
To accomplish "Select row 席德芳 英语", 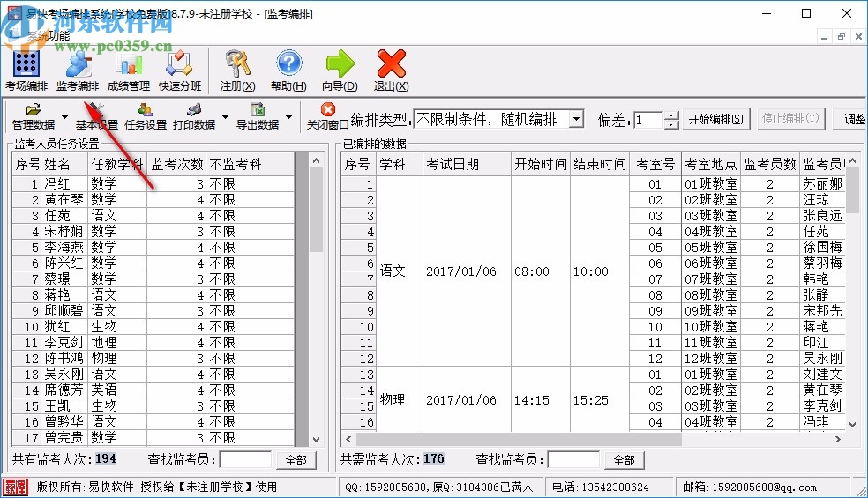I will (x=153, y=390).
